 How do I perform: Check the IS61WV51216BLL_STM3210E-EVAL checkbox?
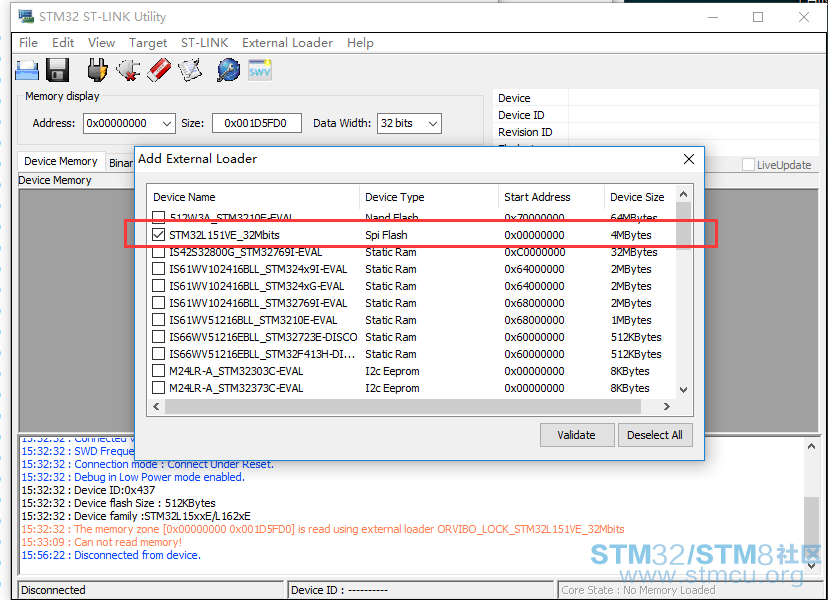[158, 320]
